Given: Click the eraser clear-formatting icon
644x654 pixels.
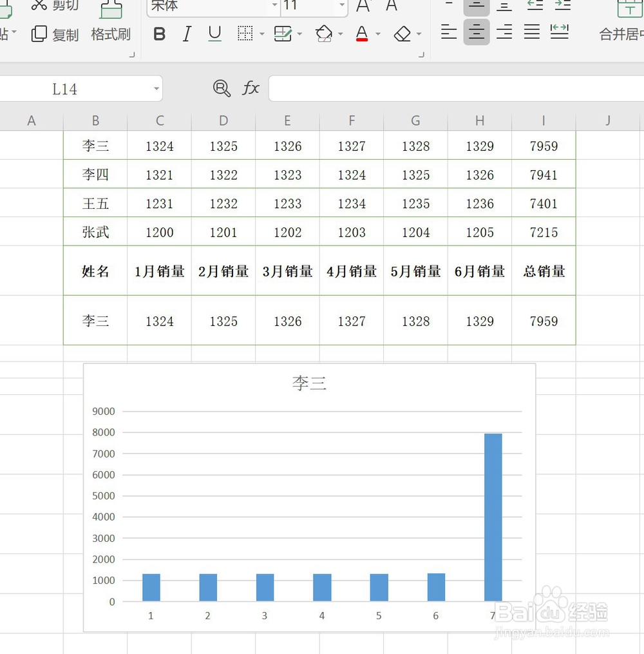Looking at the screenshot, I should click(x=402, y=34).
